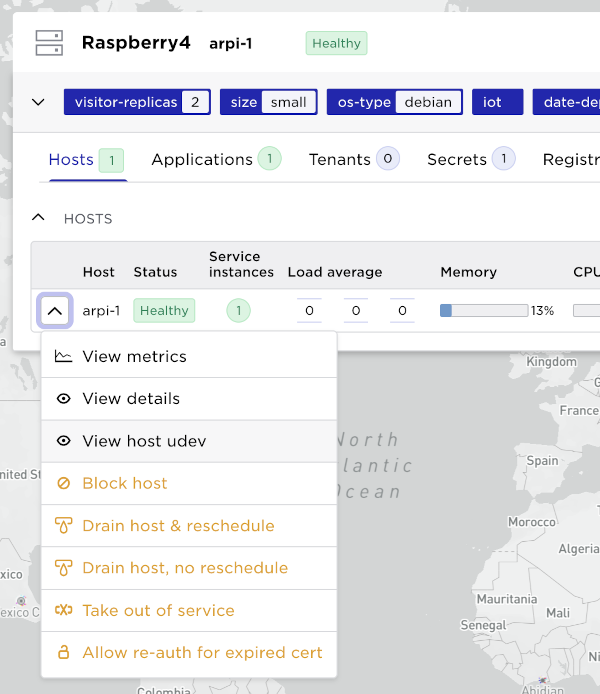Click the Take out of service icon
Viewport: 600px width, 694px height.
point(64,611)
